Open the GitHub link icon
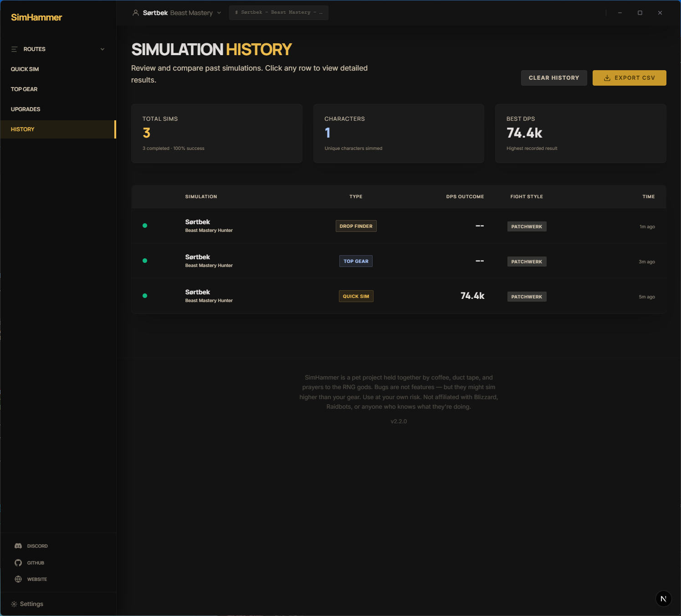Screen dimensions: 681x616 click(18, 563)
